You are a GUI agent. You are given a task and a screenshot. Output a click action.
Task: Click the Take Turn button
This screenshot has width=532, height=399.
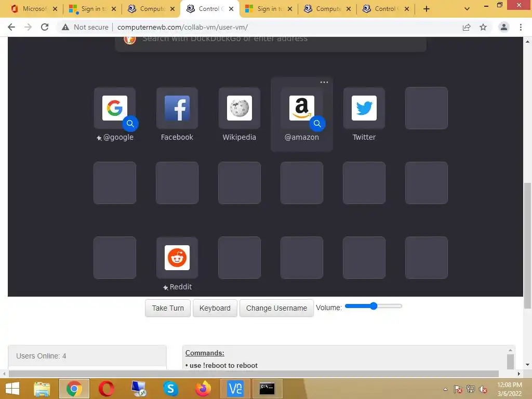coord(168,308)
